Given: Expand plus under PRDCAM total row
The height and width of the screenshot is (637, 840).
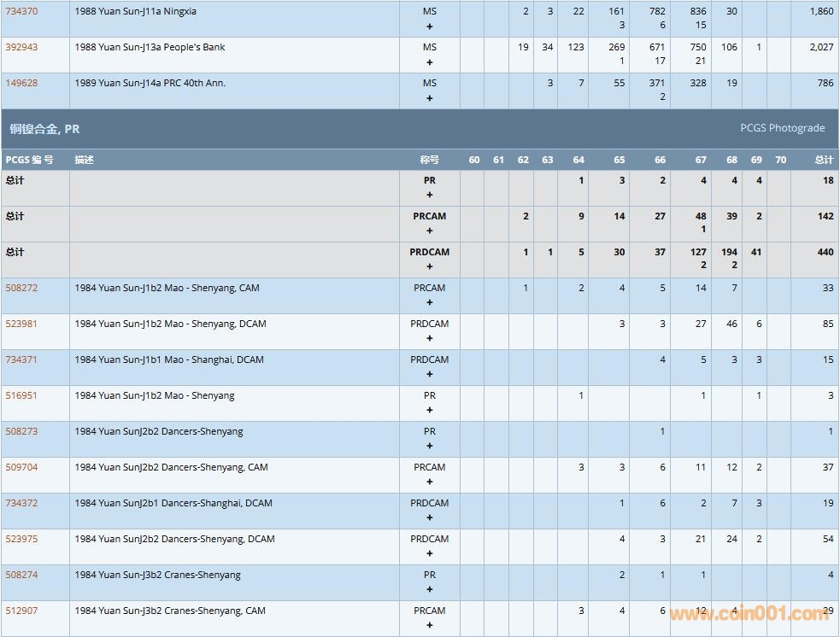Looking at the screenshot, I should click(429, 267).
